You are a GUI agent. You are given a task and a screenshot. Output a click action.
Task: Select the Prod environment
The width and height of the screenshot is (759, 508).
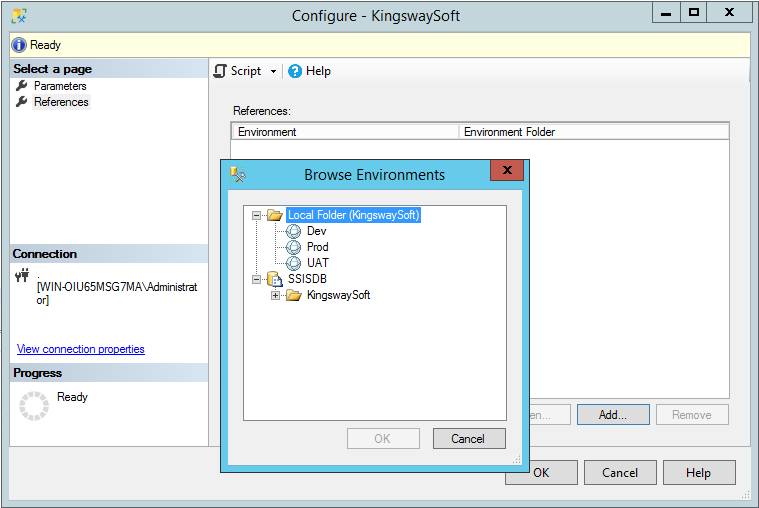pyautogui.click(x=318, y=247)
